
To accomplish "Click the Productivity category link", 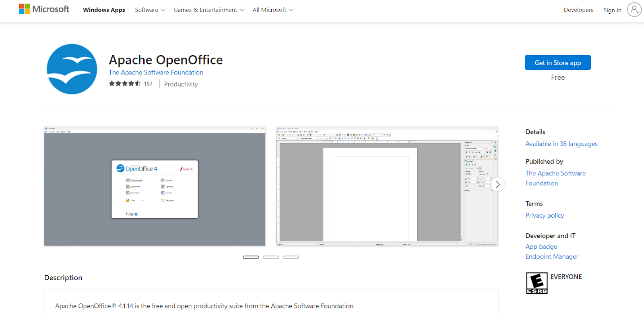I will pos(181,84).
